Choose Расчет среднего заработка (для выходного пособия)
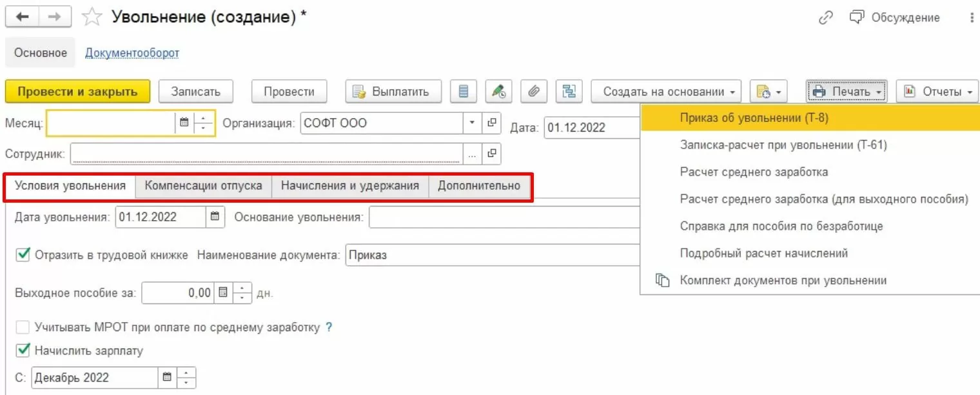 (x=810, y=199)
